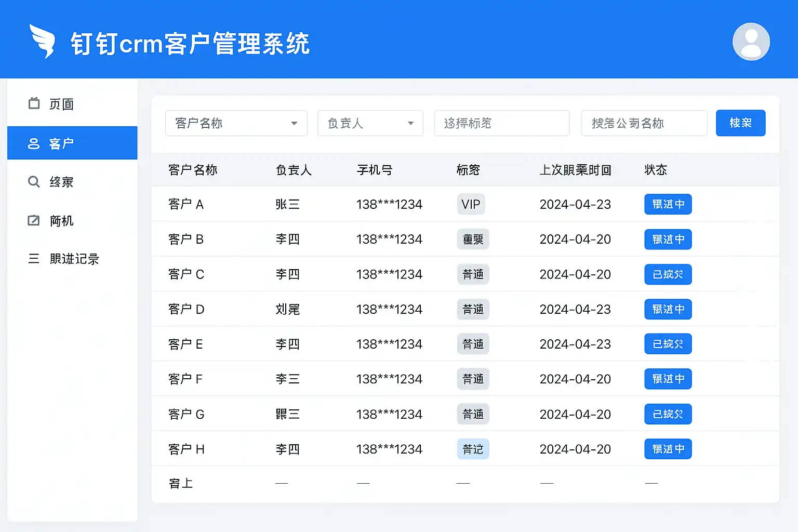Click the person icon in the 客户 menu

click(34, 143)
